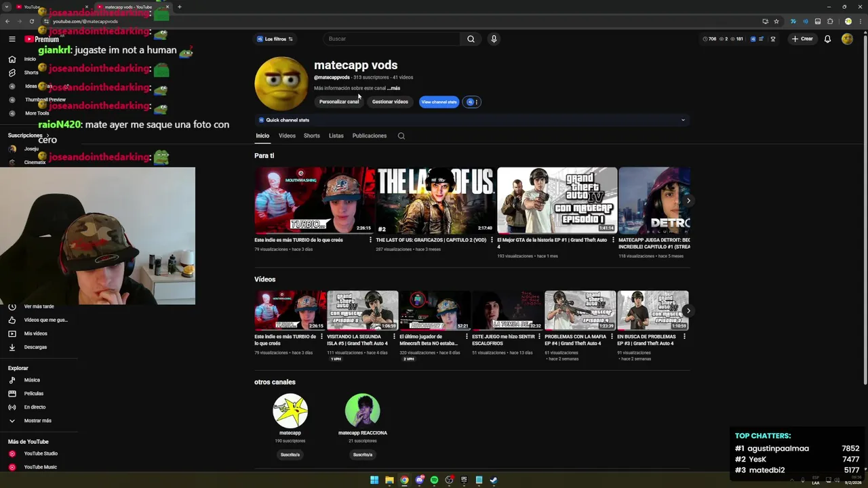Switch to the first YouTube browser tab
Screen dimensions: 868x488
(51, 7)
